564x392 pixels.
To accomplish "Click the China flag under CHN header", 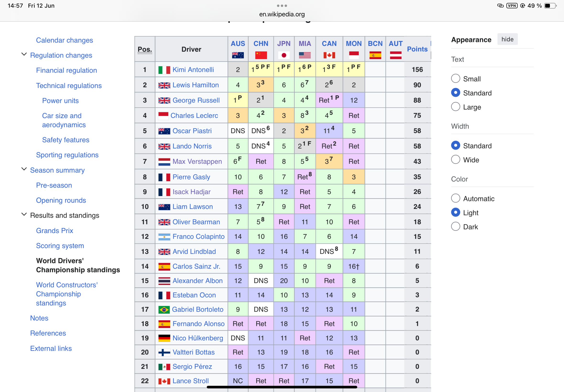I will (261, 55).
